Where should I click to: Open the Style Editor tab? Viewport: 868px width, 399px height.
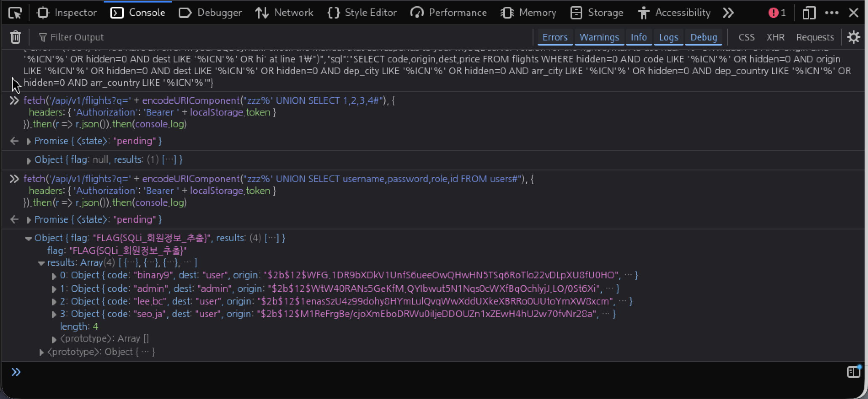[362, 13]
